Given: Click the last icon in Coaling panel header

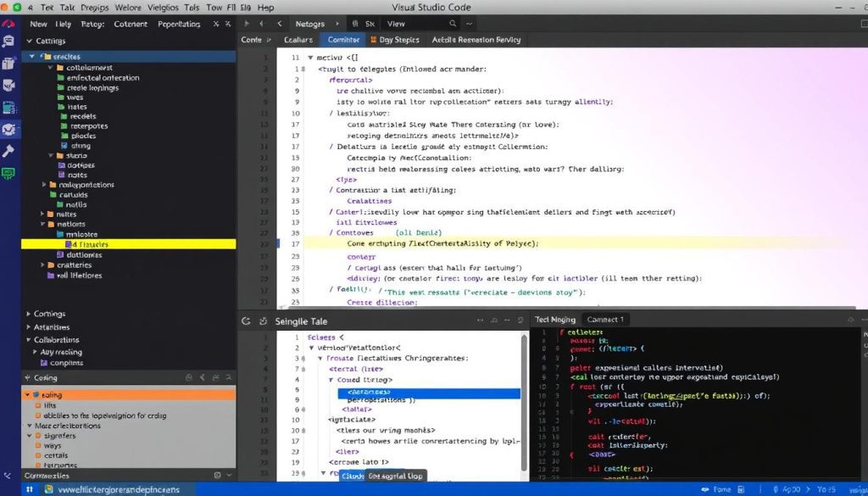Looking at the screenshot, I should 229,377.
